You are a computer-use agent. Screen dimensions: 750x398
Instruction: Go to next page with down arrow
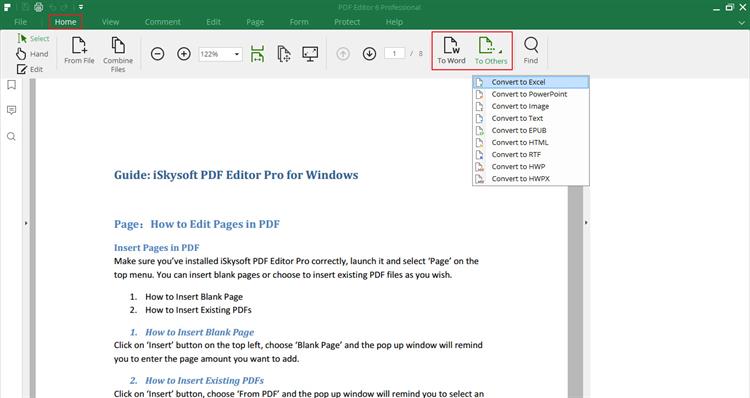[x=369, y=54]
